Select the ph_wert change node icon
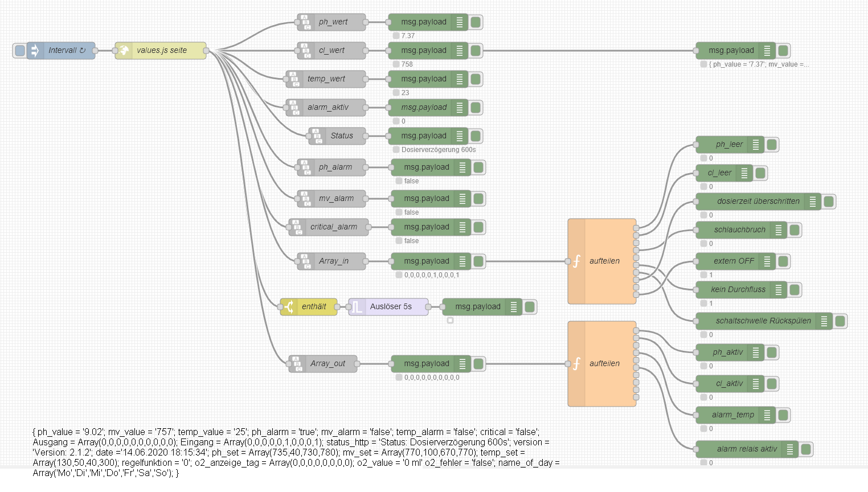Image resolution: width=868 pixels, height=492 pixels. pyautogui.click(x=305, y=22)
